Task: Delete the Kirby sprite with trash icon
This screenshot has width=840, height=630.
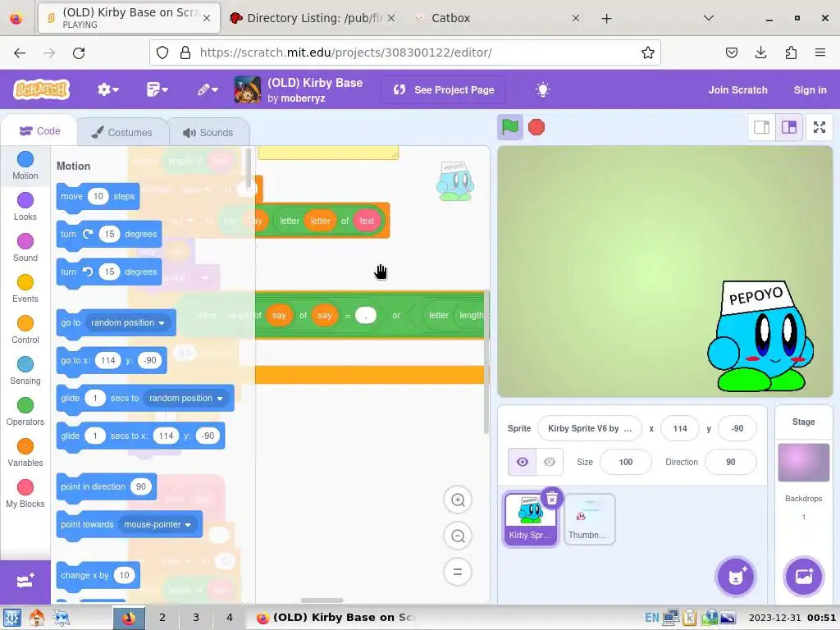Action: tap(552, 499)
